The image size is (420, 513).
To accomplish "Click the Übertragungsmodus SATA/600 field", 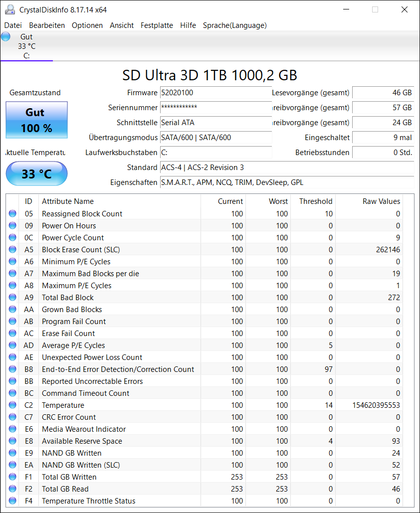I will tap(215, 138).
